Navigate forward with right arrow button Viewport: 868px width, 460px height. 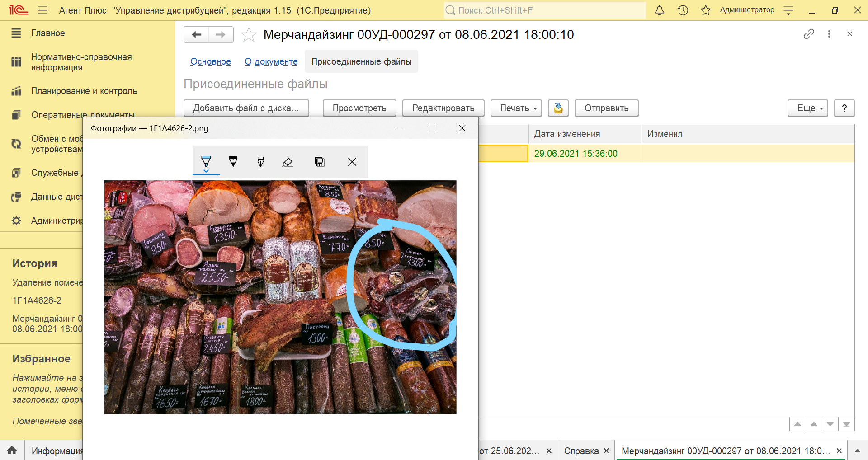[x=221, y=35]
